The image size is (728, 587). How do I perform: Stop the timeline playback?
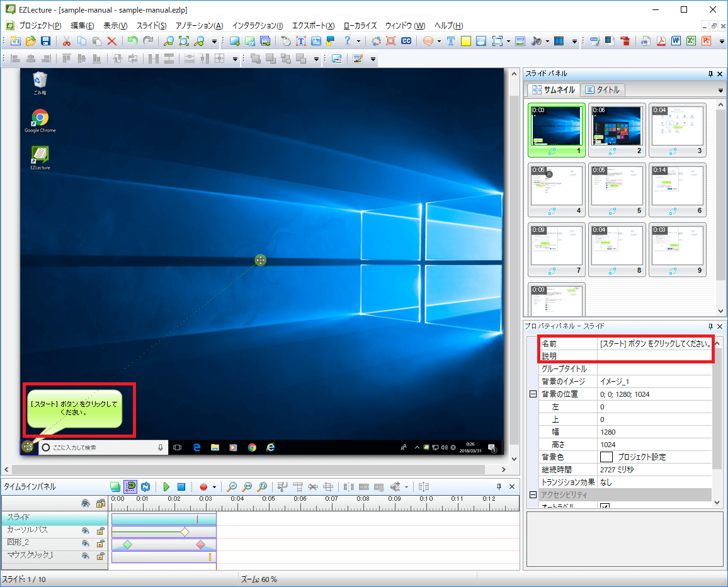(181, 487)
